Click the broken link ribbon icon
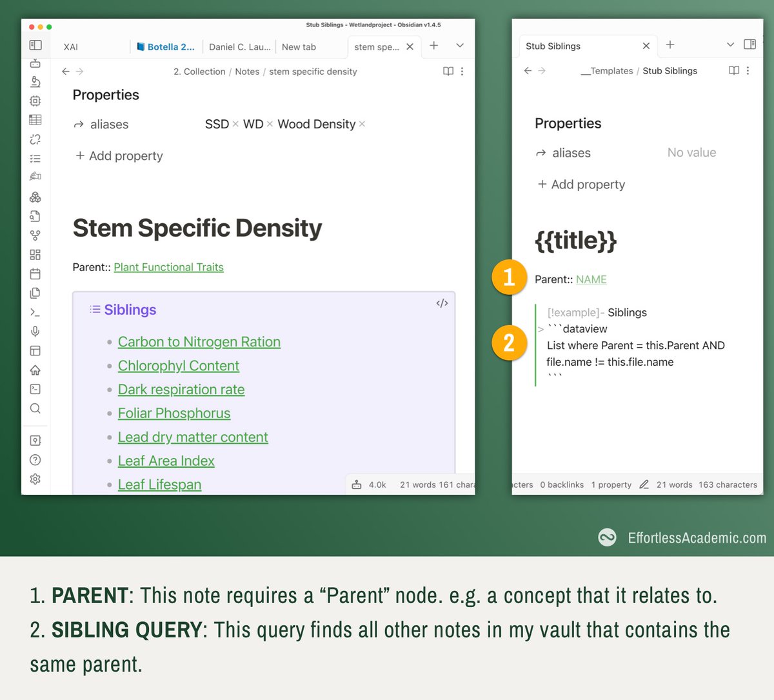The width and height of the screenshot is (774, 700). coord(35,139)
